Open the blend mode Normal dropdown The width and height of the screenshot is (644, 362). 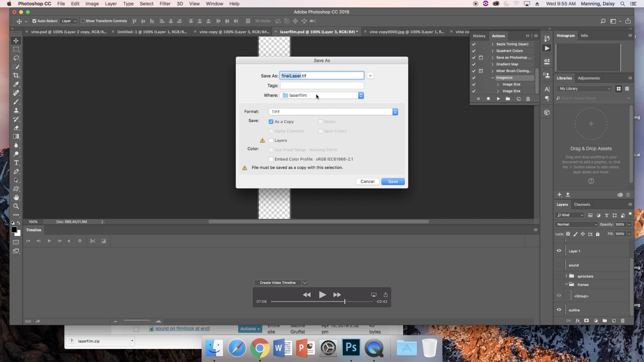[x=577, y=224]
